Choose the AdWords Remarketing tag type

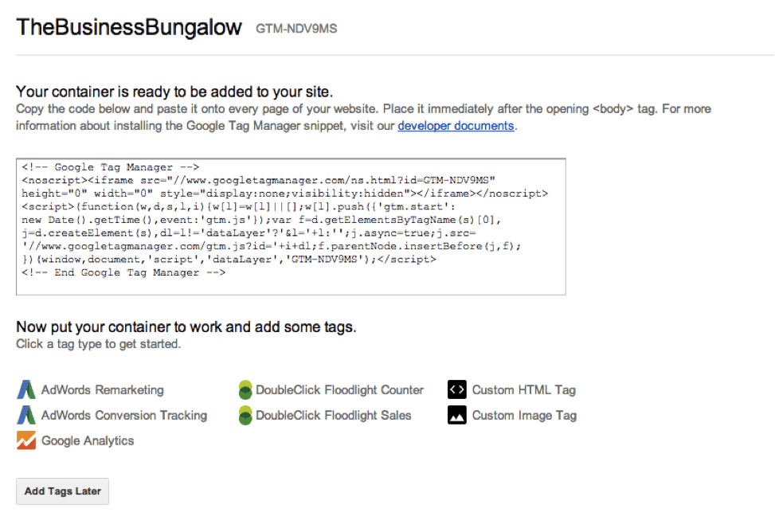(x=102, y=390)
